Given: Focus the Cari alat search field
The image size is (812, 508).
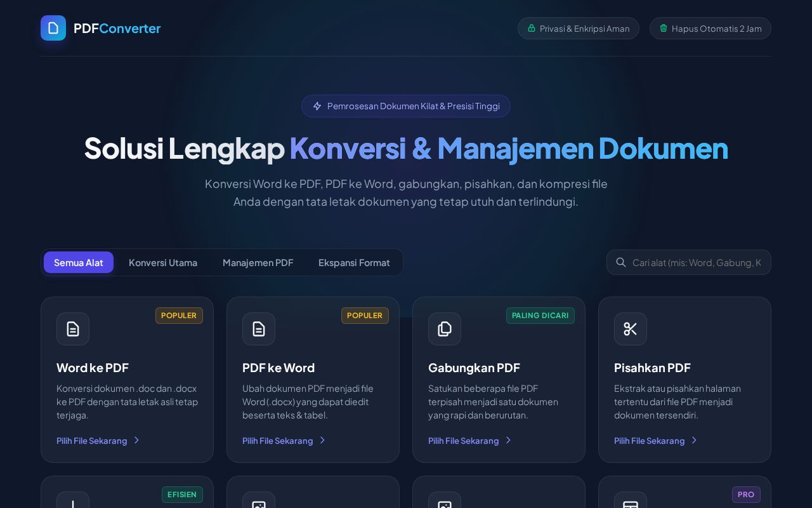Looking at the screenshot, I should [689, 262].
